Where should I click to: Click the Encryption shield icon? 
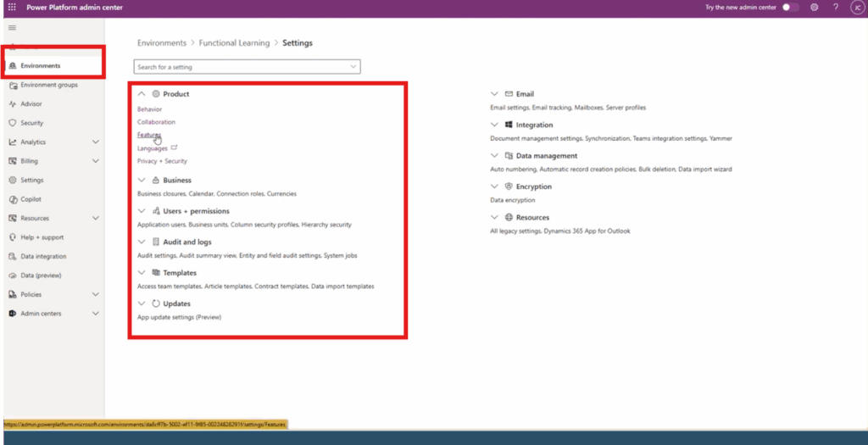[509, 186]
